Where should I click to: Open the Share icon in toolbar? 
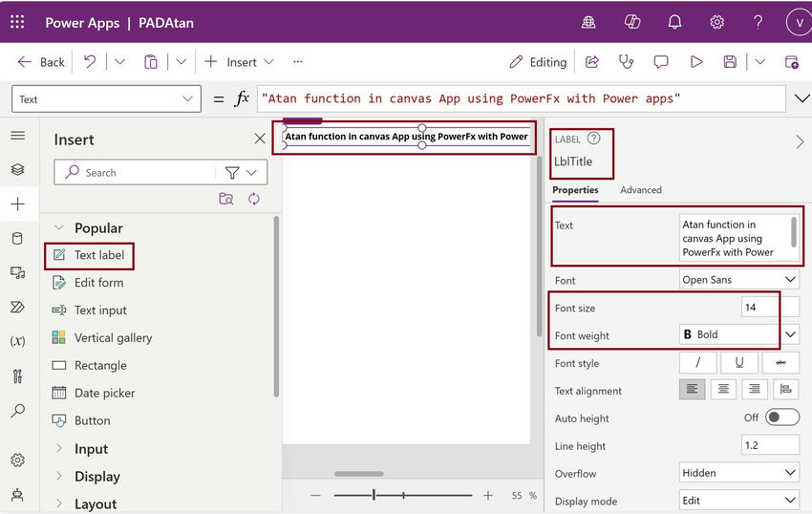click(592, 62)
